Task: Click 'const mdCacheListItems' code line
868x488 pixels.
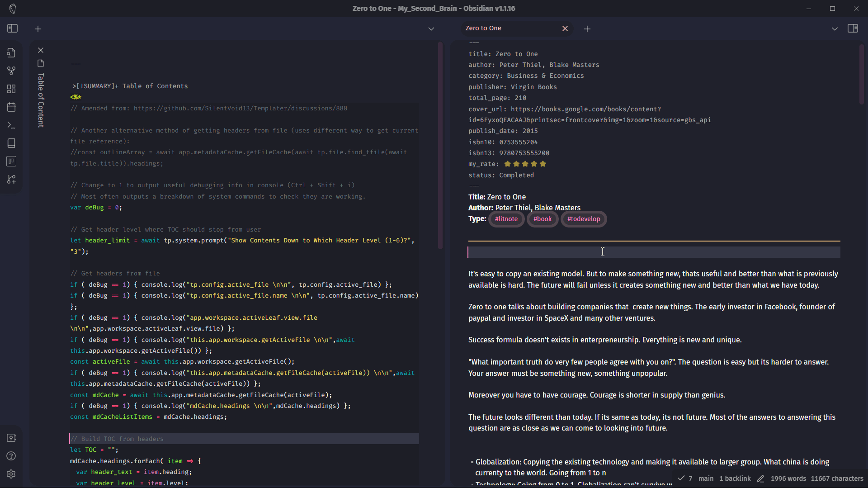Action: [x=148, y=417]
